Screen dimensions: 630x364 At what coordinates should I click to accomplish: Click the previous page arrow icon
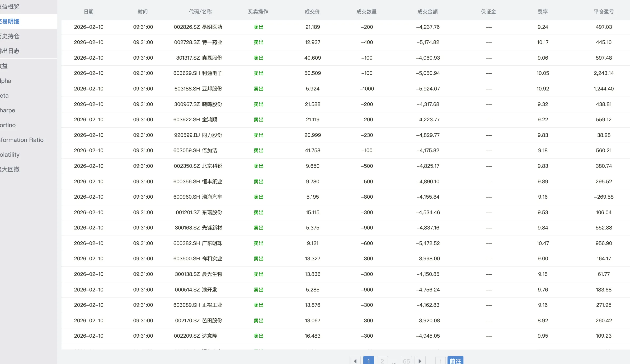tap(355, 361)
